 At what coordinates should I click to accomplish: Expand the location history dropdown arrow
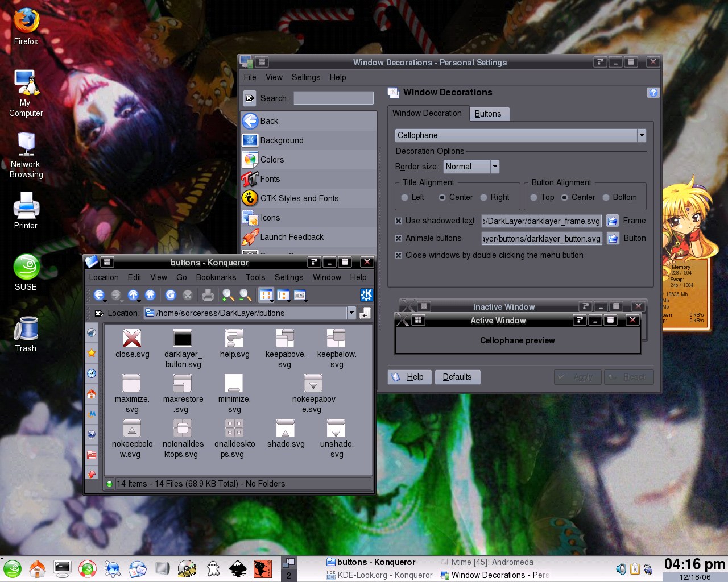pyautogui.click(x=351, y=313)
